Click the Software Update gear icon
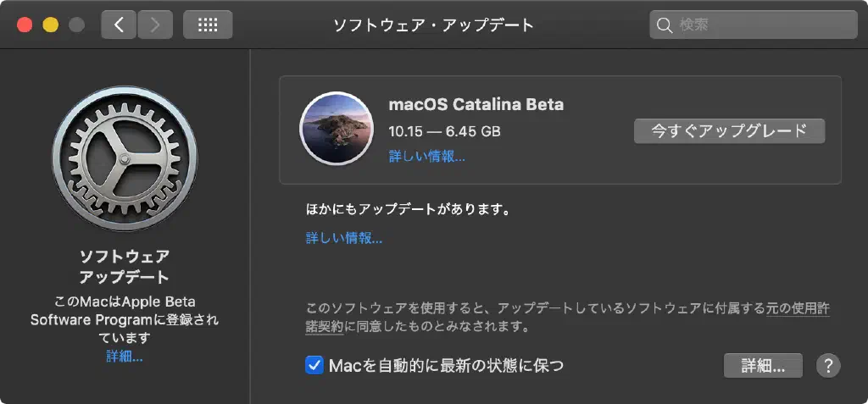Image resolution: width=868 pixels, height=404 pixels. 125,158
